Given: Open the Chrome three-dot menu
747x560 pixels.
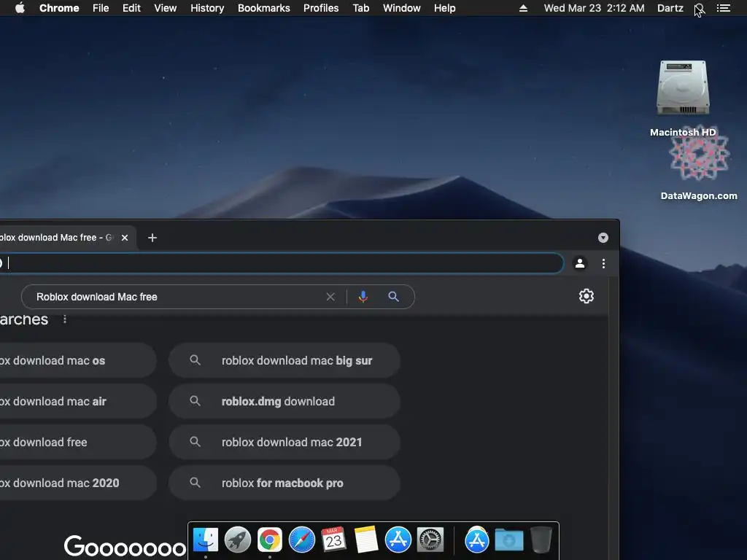Looking at the screenshot, I should (603, 263).
